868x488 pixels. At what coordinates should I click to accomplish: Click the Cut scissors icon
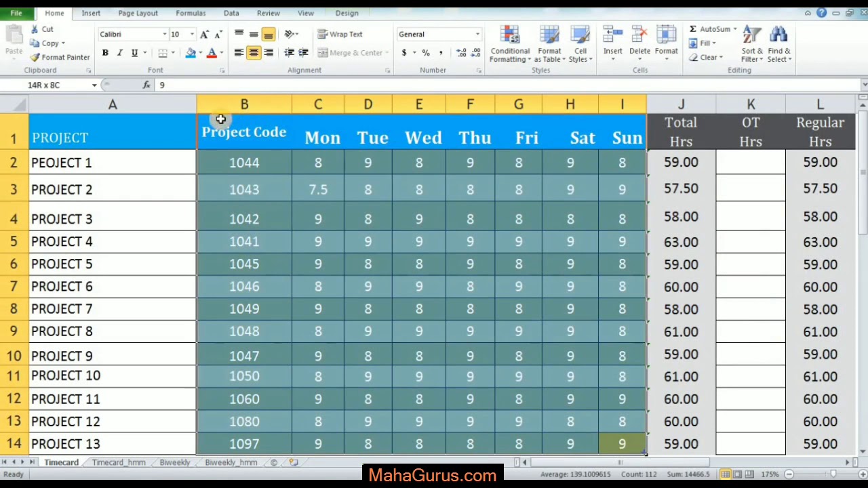point(35,29)
